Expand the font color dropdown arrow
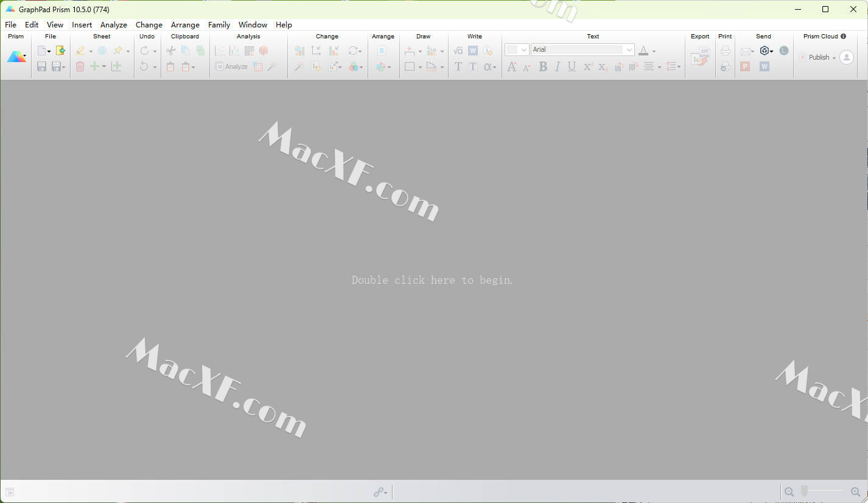 [x=654, y=52]
